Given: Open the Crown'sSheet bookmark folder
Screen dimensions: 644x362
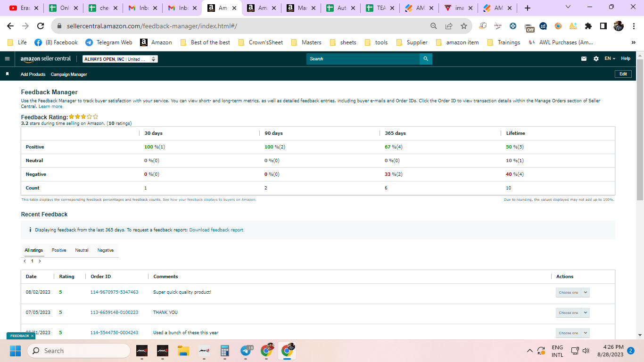Looking at the screenshot, I should [x=261, y=42].
